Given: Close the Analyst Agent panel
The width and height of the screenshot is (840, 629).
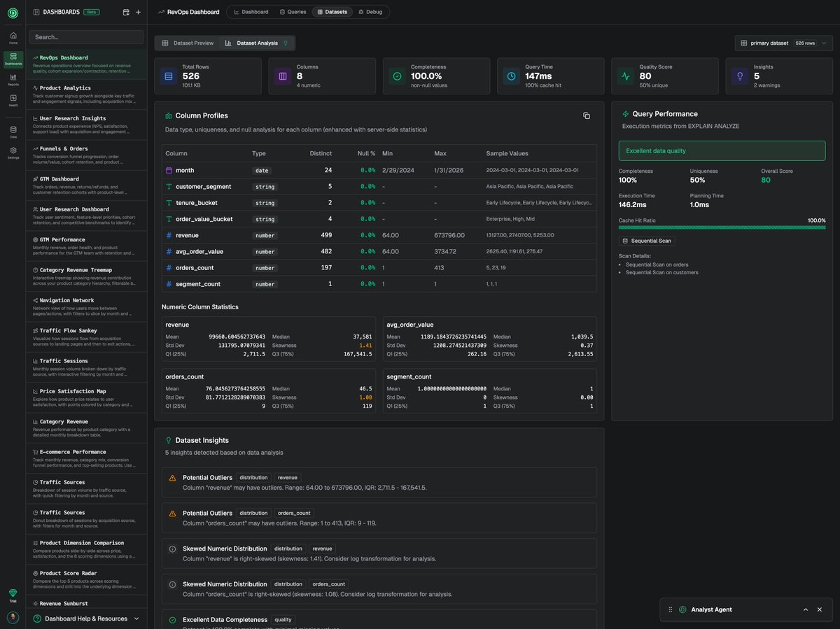Looking at the screenshot, I should pyautogui.click(x=820, y=609).
